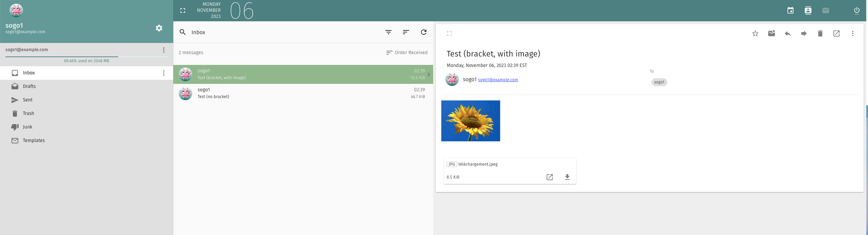Viewport: 868px width, 235px height.
Task: Download the téléchargement.jpeg attachment
Action: coord(567,177)
